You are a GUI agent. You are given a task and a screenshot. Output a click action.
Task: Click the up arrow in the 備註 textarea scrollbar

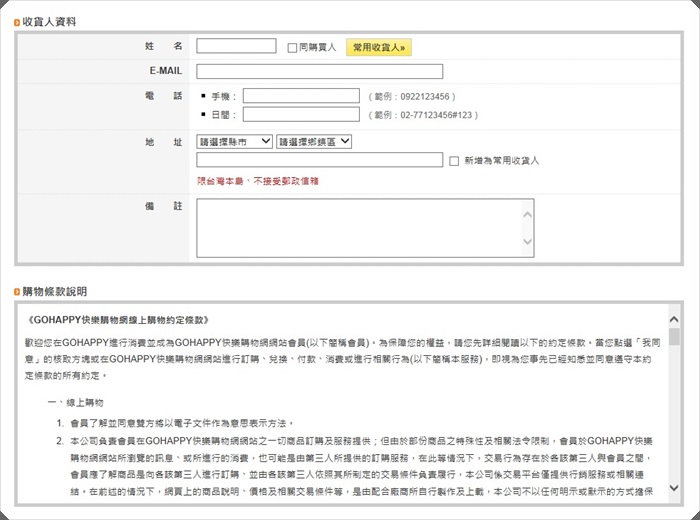[x=527, y=206]
